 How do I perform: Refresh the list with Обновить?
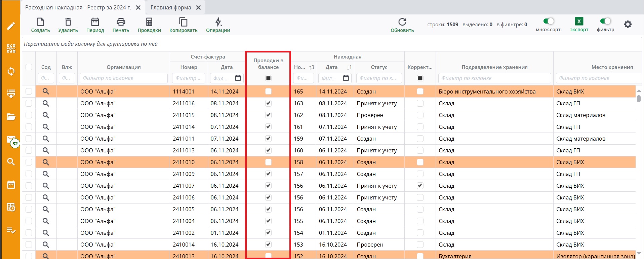(402, 23)
